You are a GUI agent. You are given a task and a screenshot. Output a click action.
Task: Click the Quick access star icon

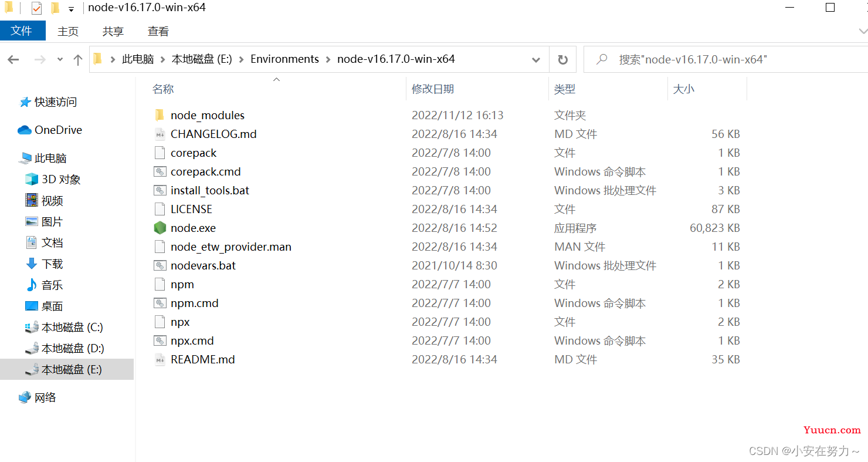(x=25, y=102)
